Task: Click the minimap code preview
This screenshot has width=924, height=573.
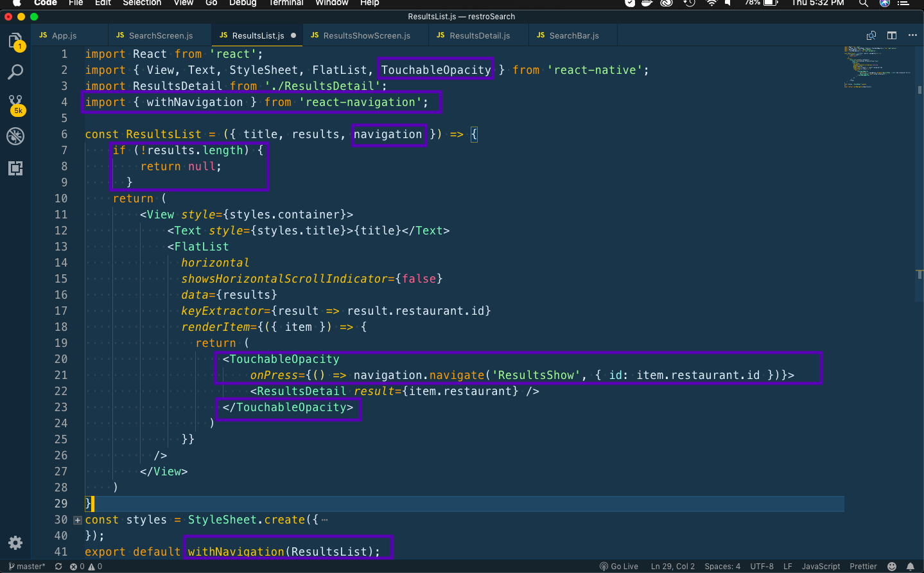Action: [x=877, y=67]
